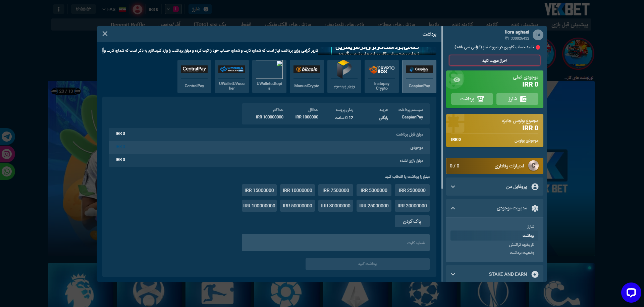Choose the Instapay Crypto Box option

382,76
